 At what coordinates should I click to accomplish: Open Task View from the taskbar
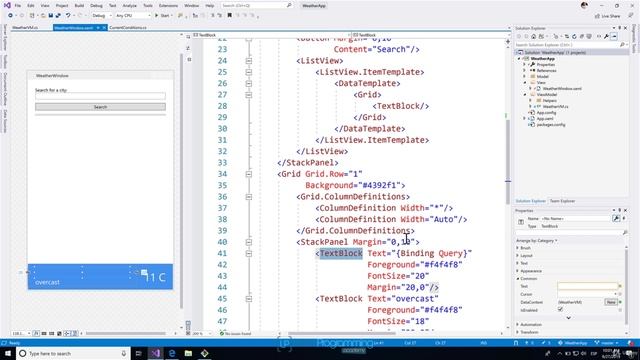tap(138, 353)
